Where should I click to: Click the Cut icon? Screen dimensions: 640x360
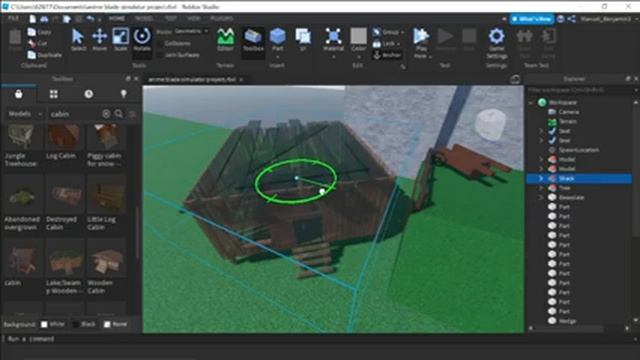point(31,43)
